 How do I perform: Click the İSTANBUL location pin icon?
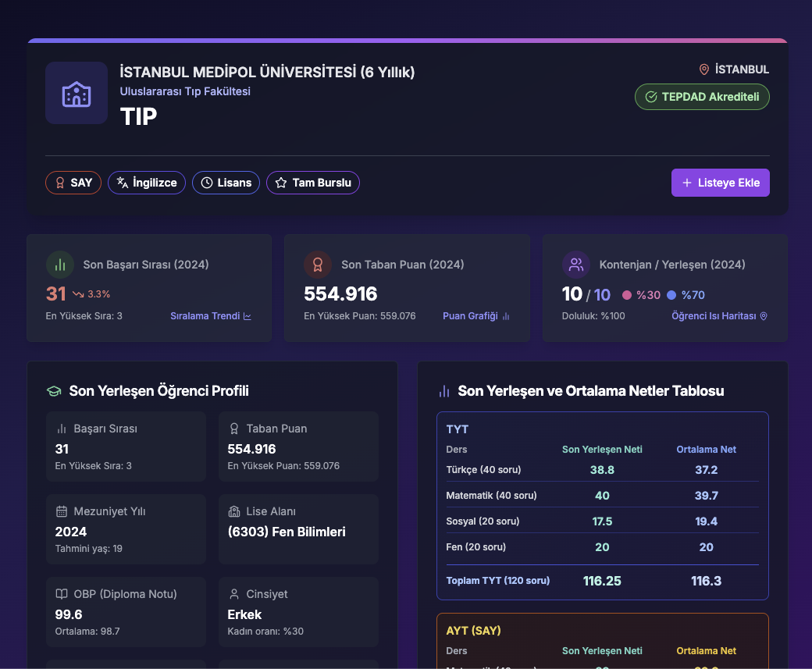703,69
